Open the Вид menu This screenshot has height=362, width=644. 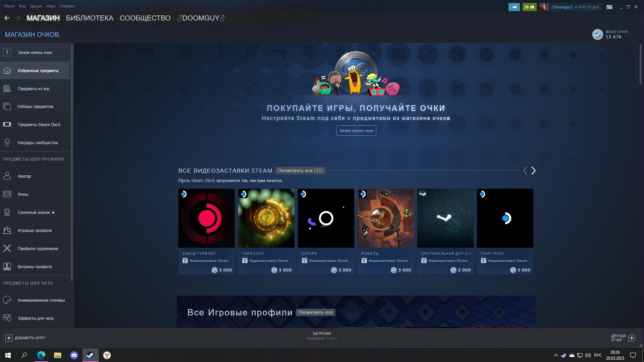[x=22, y=6]
